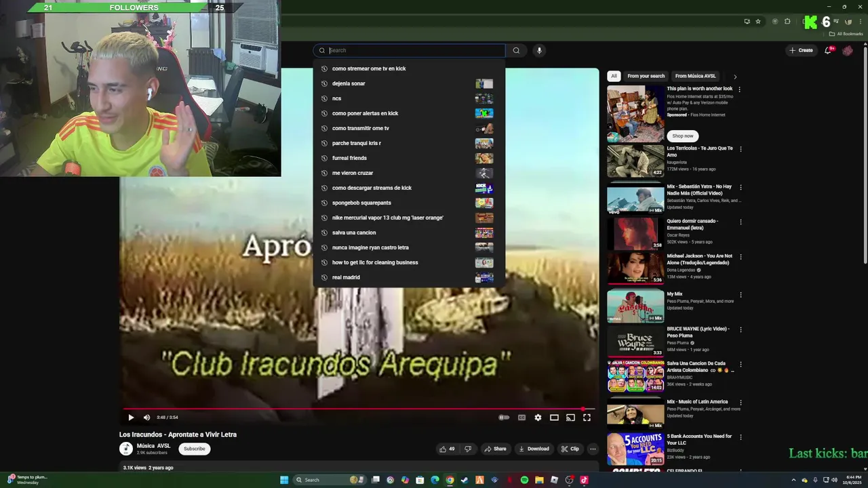Open options for Sebastián Yatra mix
Image resolution: width=868 pixels, height=488 pixels.
(741, 187)
